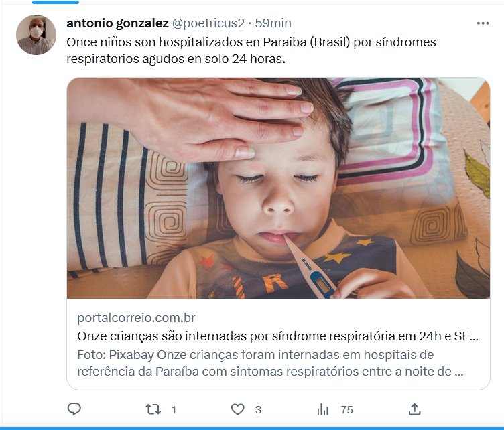Open the view analytics bar chart icon
Viewport: 504px width, 430px height.
point(323,409)
